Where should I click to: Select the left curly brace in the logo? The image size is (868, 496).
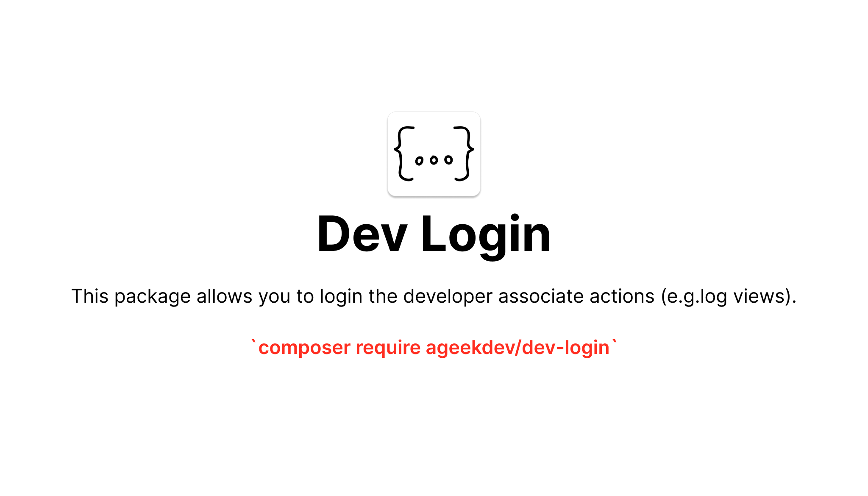point(404,153)
